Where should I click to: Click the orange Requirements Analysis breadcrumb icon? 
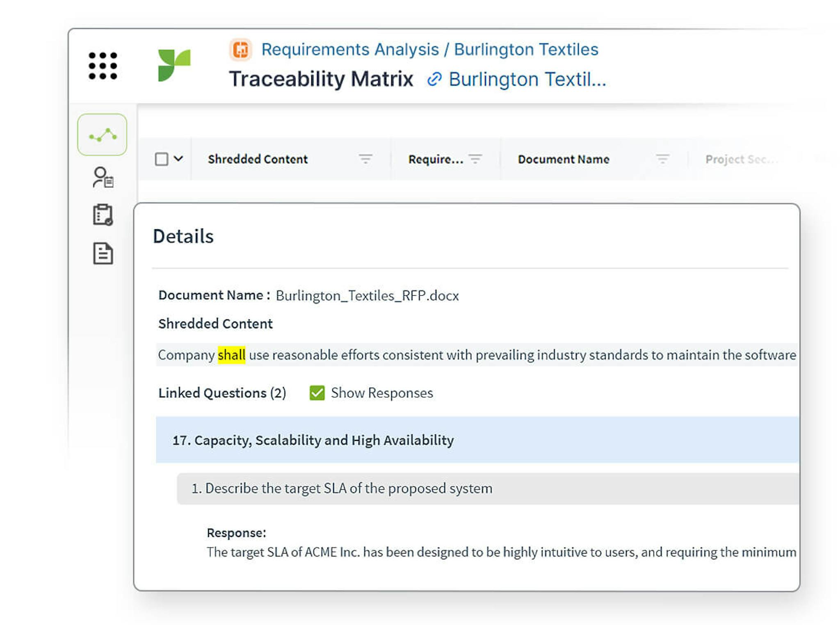pyautogui.click(x=241, y=49)
